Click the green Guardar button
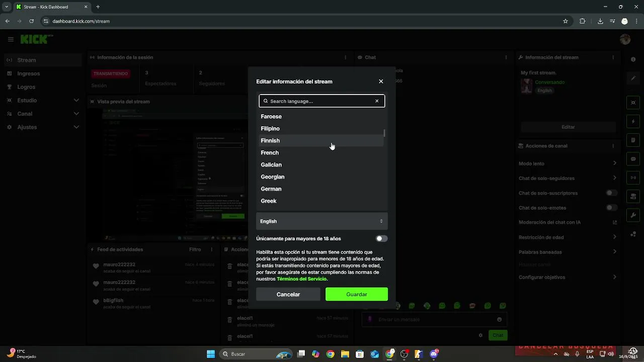 coord(357,294)
